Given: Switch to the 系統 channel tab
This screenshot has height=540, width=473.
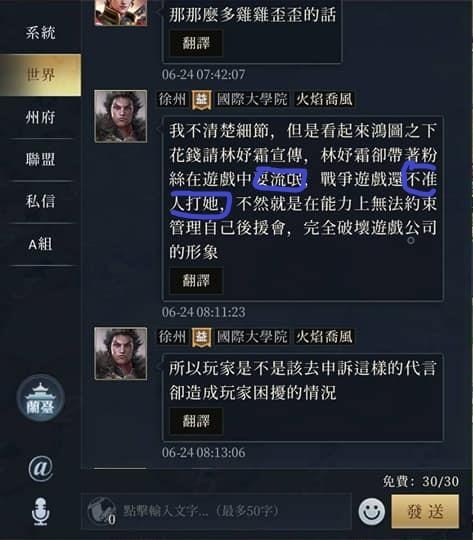Looking at the screenshot, I should 41,33.
